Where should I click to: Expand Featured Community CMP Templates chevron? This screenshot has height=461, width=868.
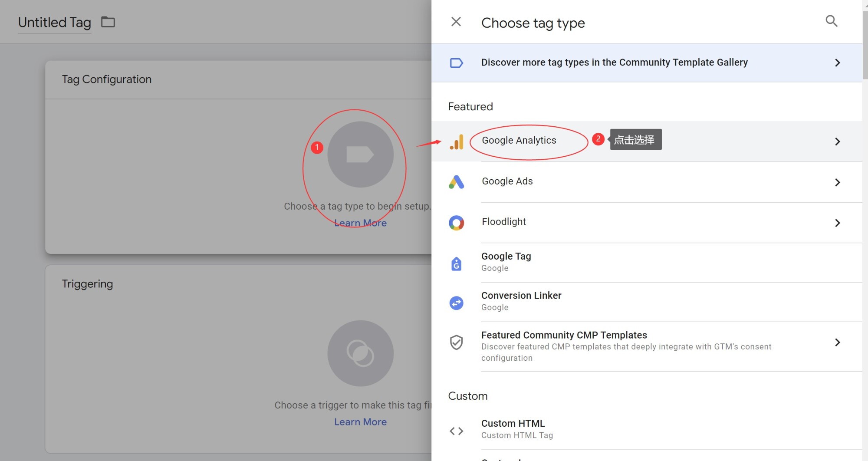tap(837, 342)
